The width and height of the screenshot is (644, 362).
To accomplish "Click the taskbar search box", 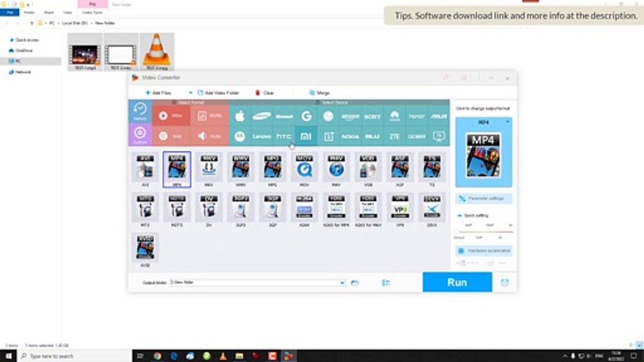I will (75, 356).
